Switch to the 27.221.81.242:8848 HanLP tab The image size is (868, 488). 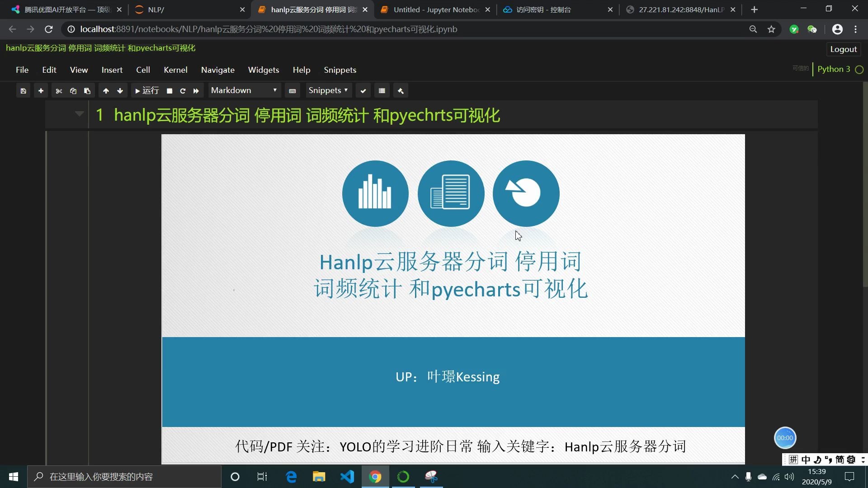pos(681,9)
